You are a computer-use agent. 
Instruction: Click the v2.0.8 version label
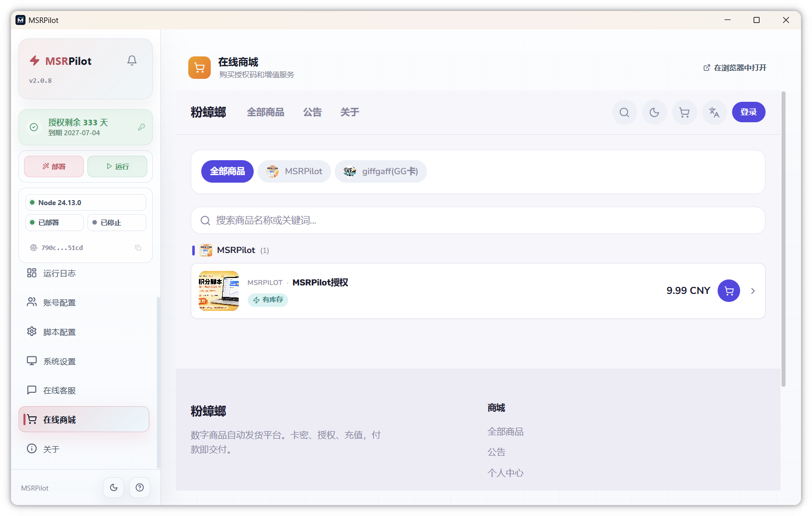40,80
